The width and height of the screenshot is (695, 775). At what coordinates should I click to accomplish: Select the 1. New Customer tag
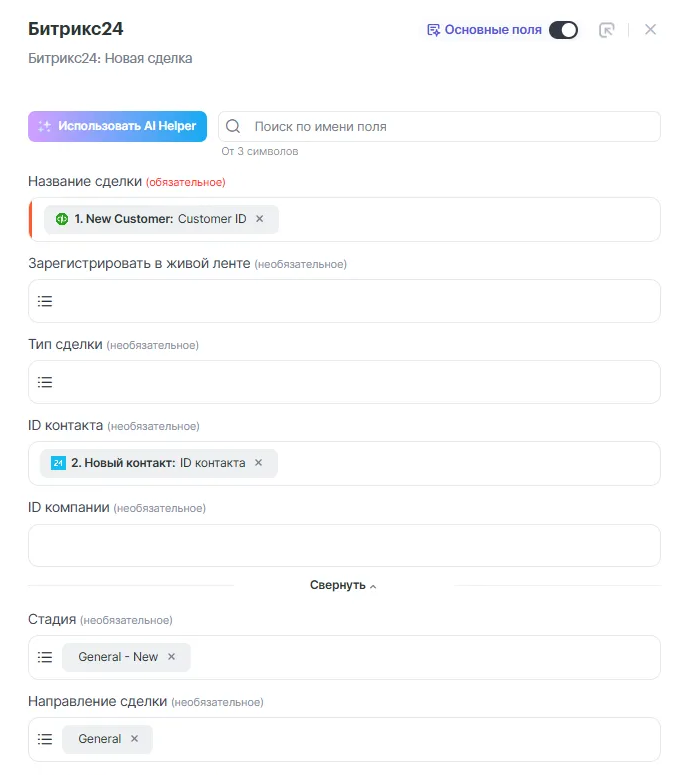tap(150, 219)
